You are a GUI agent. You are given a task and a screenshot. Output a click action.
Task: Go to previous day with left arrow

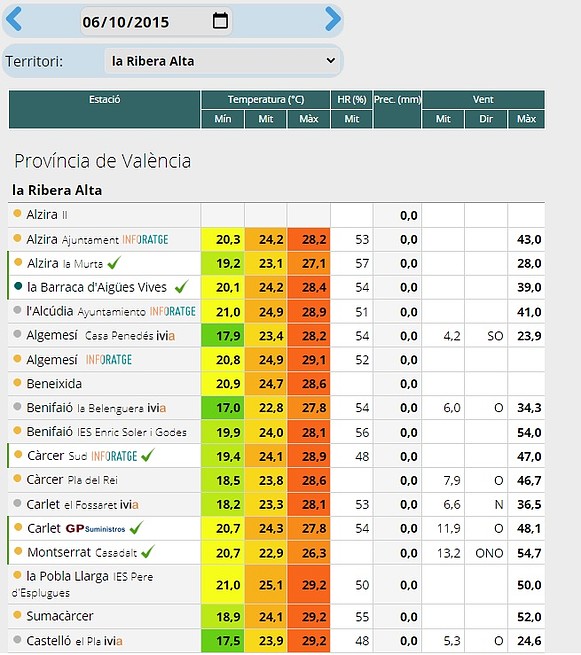14,19
